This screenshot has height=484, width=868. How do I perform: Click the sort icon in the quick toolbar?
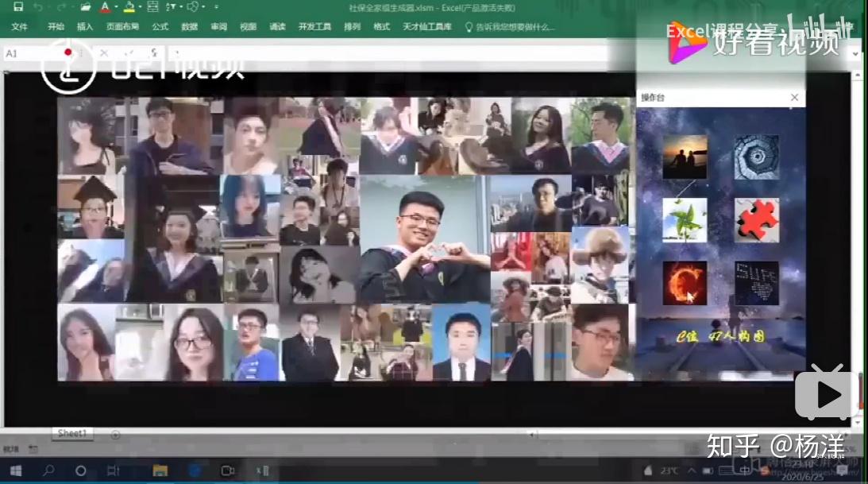click(171, 6)
